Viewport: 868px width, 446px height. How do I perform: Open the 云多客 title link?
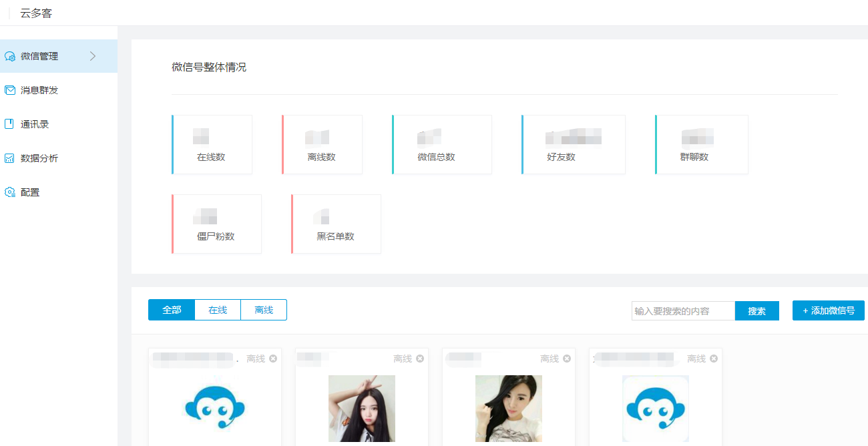36,13
